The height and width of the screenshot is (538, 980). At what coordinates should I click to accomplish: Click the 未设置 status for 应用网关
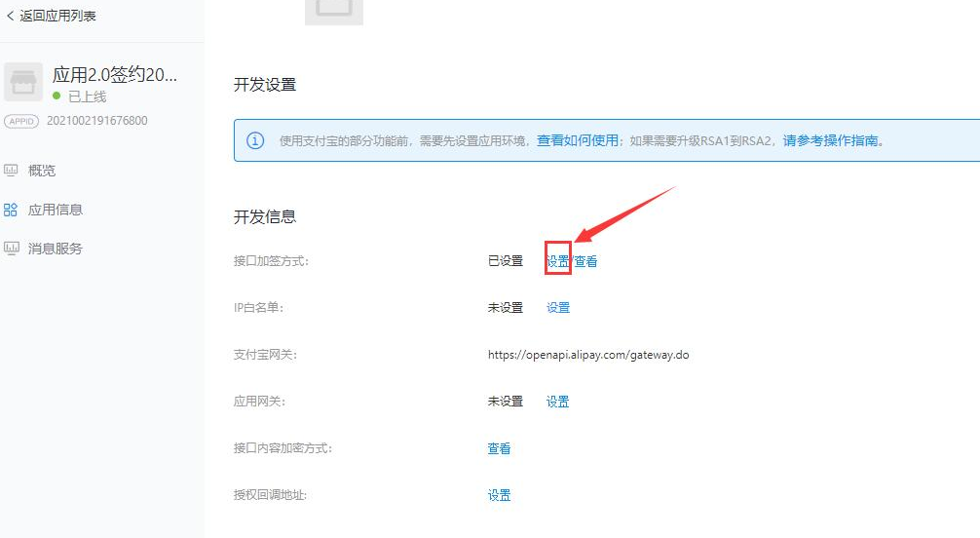pos(505,402)
